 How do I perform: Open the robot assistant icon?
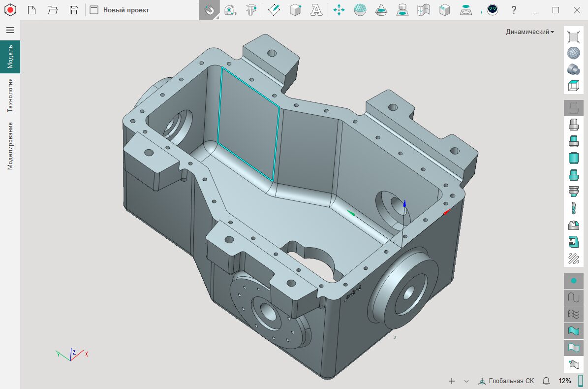click(x=492, y=10)
